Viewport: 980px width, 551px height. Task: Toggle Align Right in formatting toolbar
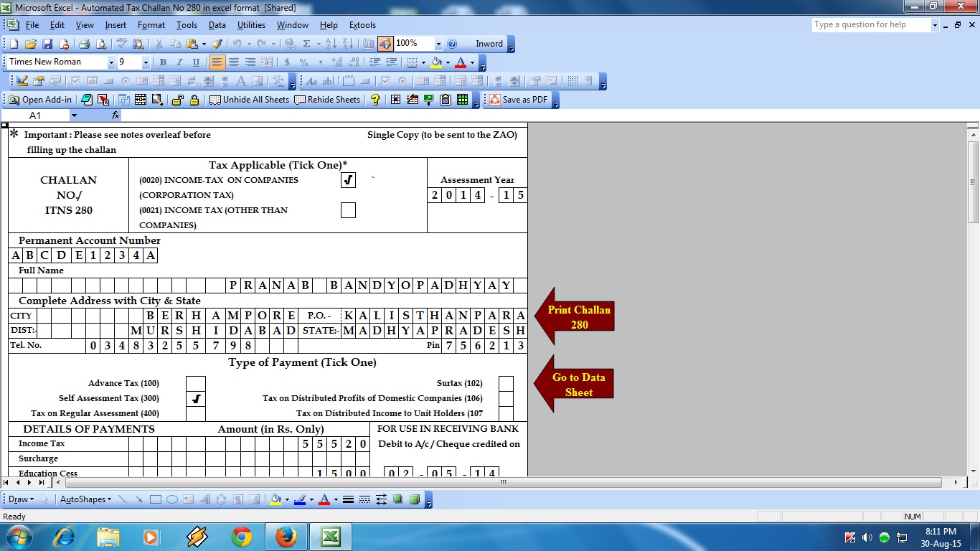point(250,62)
